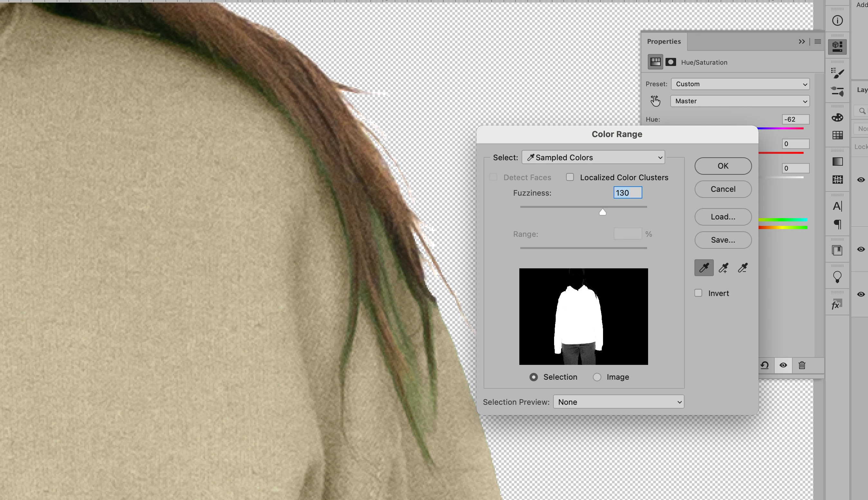
Task: Switch to the Properties tab
Action: pos(664,42)
